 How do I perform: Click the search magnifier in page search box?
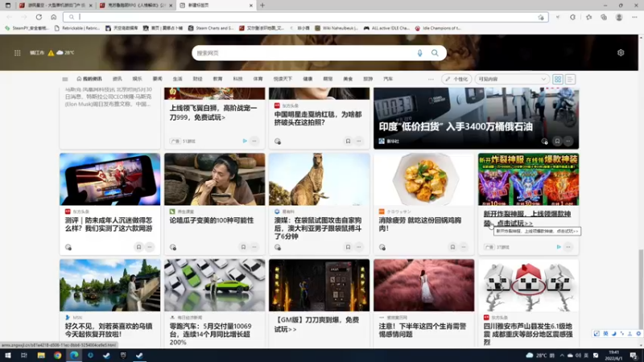pos(435,53)
